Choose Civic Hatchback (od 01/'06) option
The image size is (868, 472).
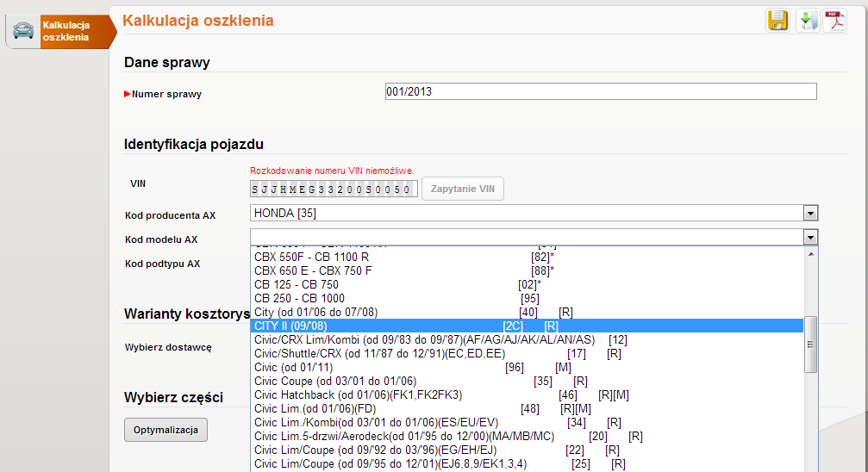(527, 395)
